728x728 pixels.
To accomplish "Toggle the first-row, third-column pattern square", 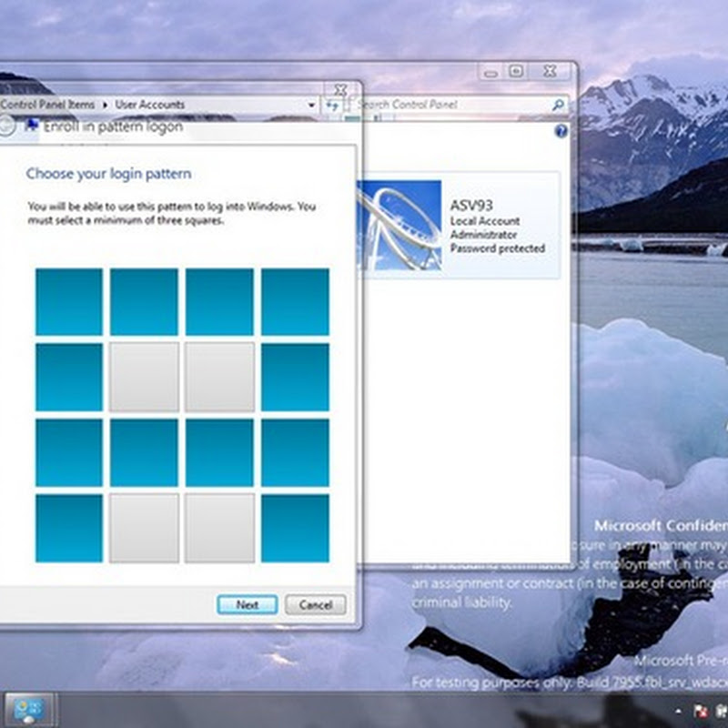I will point(219,302).
